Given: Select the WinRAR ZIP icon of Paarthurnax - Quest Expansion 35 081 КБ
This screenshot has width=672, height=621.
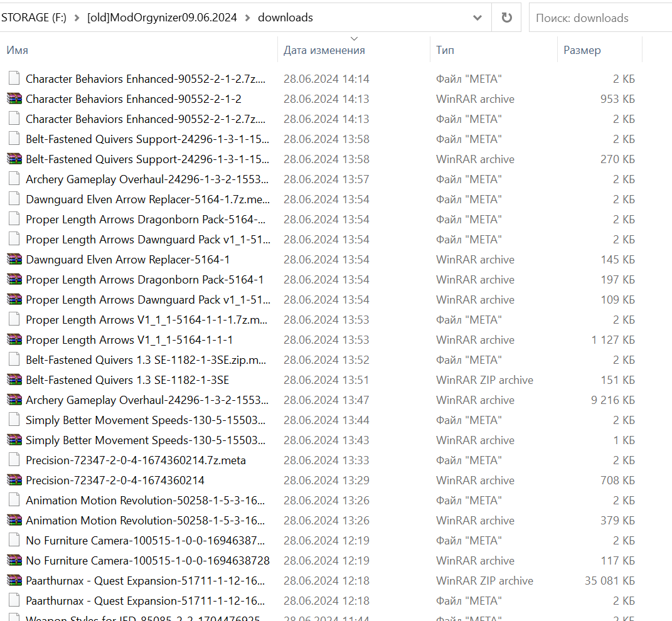Looking at the screenshot, I should point(14,581).
